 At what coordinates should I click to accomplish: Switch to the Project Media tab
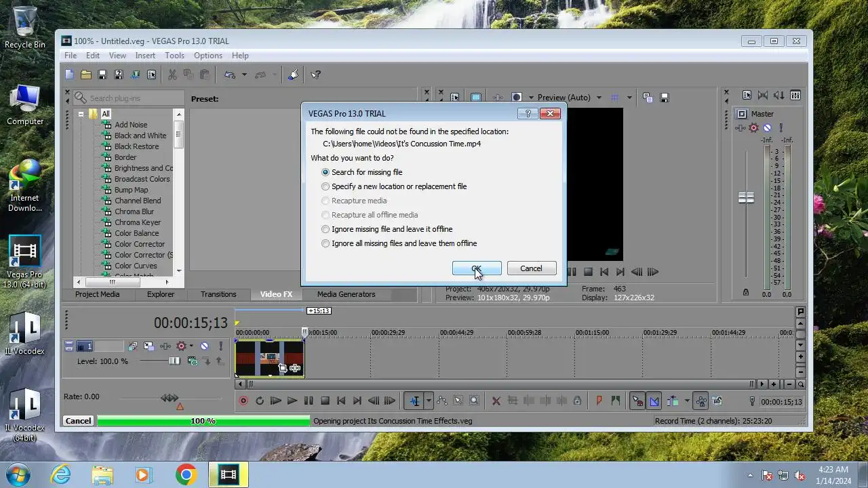tap(97, 294)
